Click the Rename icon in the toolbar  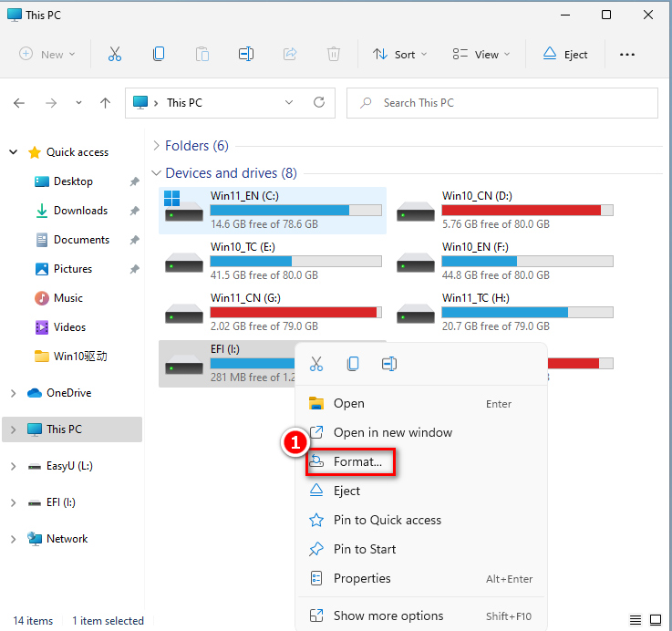(x=246, y=54)
